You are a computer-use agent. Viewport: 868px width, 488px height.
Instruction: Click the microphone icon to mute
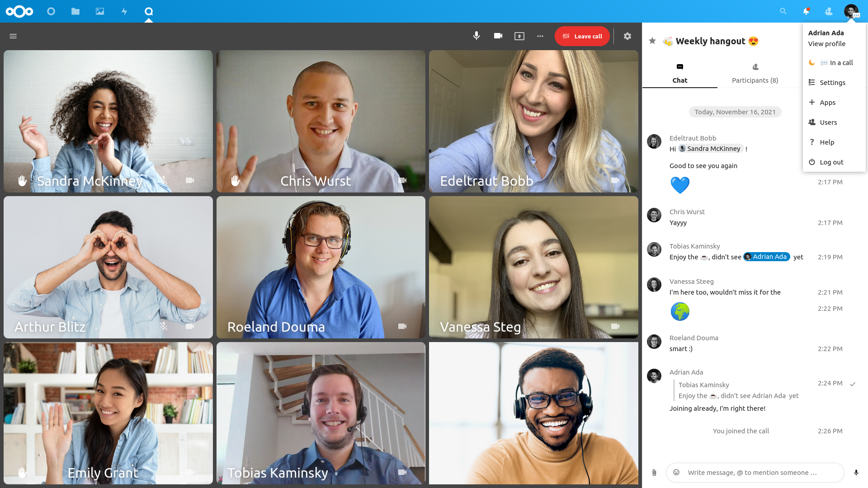476,36
